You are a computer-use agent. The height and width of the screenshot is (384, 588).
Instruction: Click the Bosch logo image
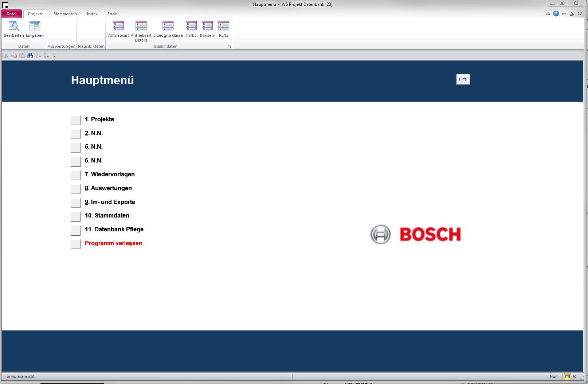click(416, 234)
